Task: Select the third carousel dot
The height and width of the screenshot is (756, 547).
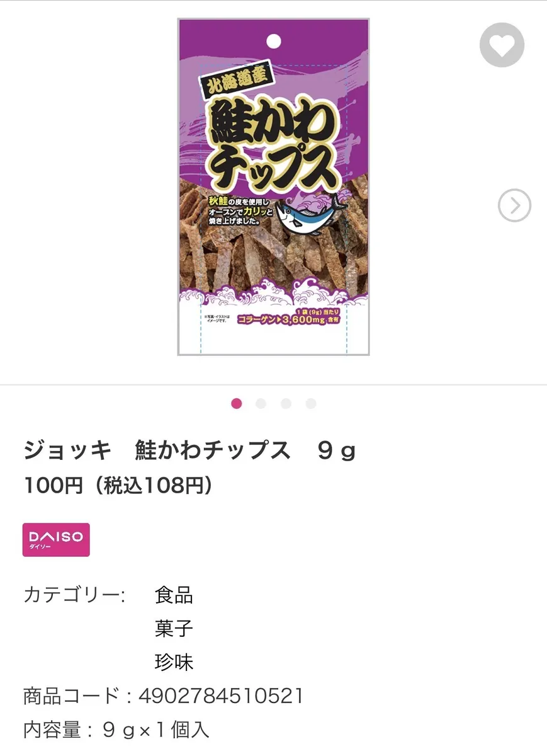Action: 286,404
